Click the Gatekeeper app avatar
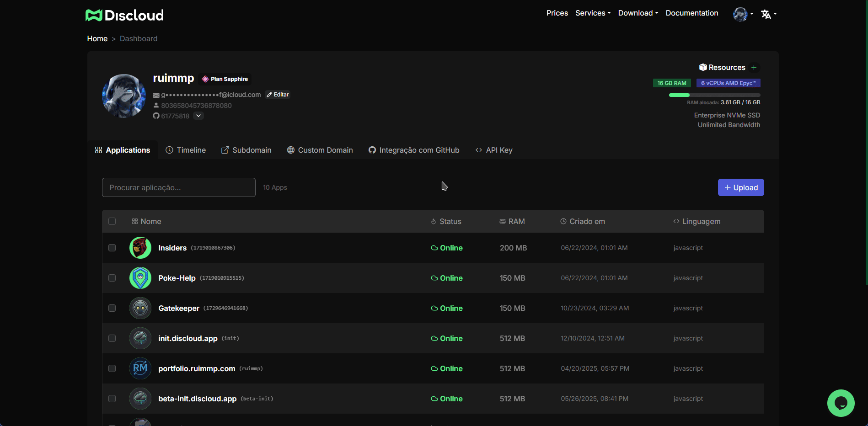The height and width of the screenshot is (426, 868). (140, 308)
